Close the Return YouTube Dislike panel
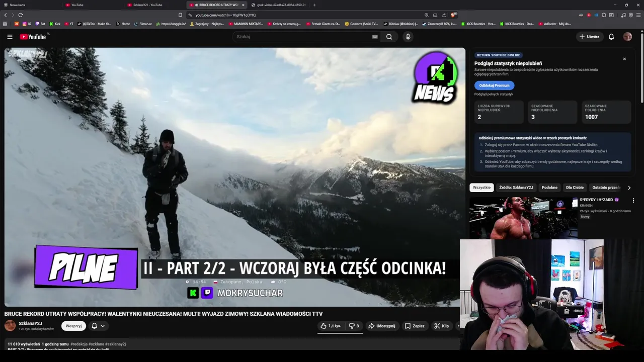The width and height of the screenshot is (644, 362). (x=624, y=59)
